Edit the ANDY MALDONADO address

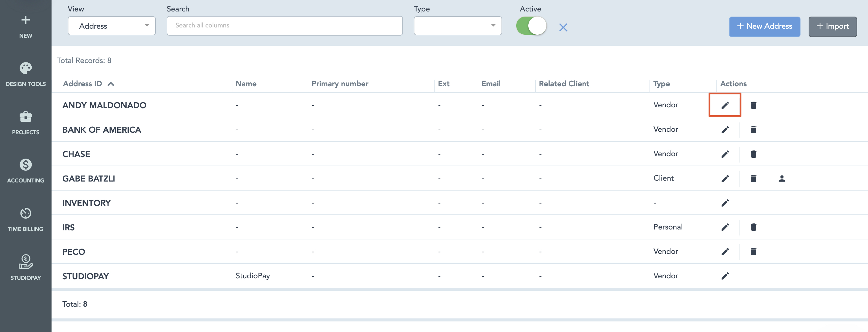[x=725, y=105]
